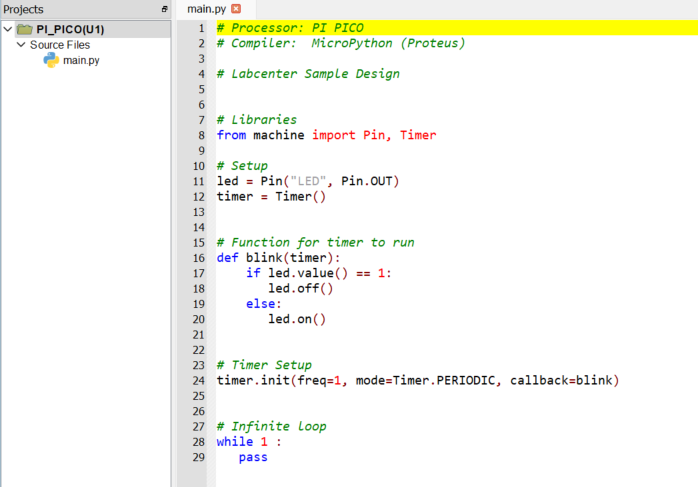698x487 pixels.
Task: Click 'timer.init(freq=1' at line 24 start
Action: click(x=279, y=381)
